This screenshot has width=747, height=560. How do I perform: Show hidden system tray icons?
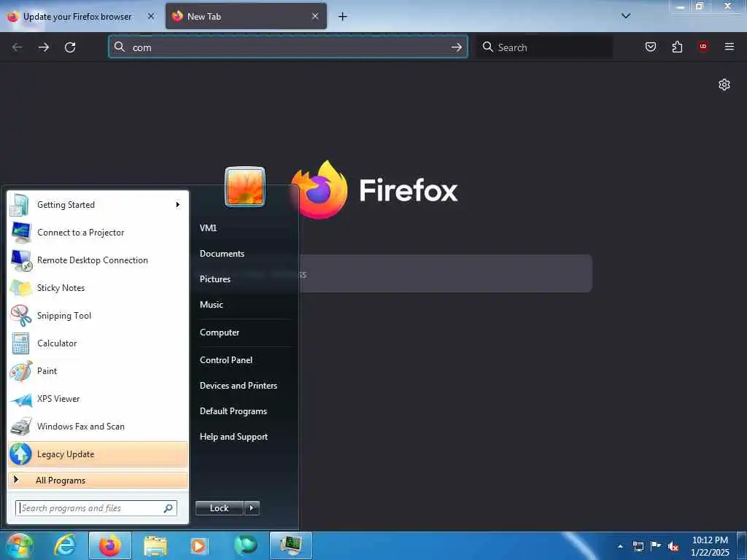620,546
